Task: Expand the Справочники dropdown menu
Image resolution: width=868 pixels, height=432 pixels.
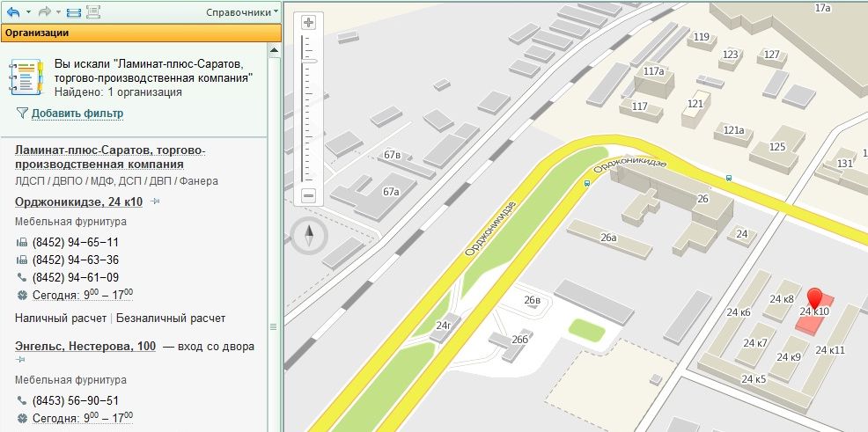Action: [242, 12]
